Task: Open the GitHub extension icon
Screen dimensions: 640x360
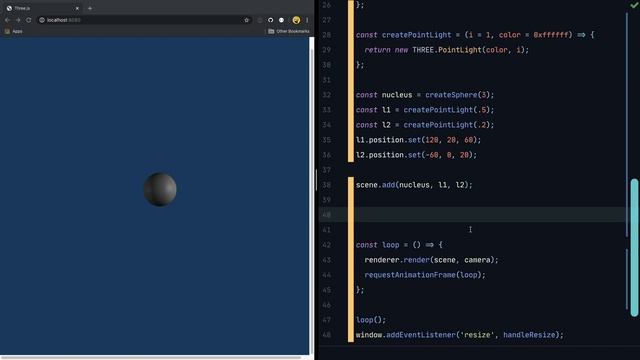Action: 271,20
